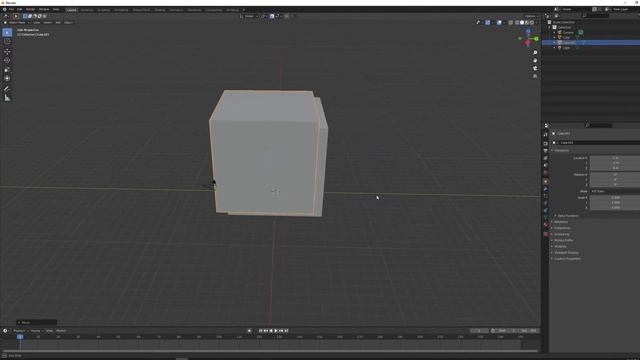
Task: Click the pan view hand gizmo
Action: point(535,60)
